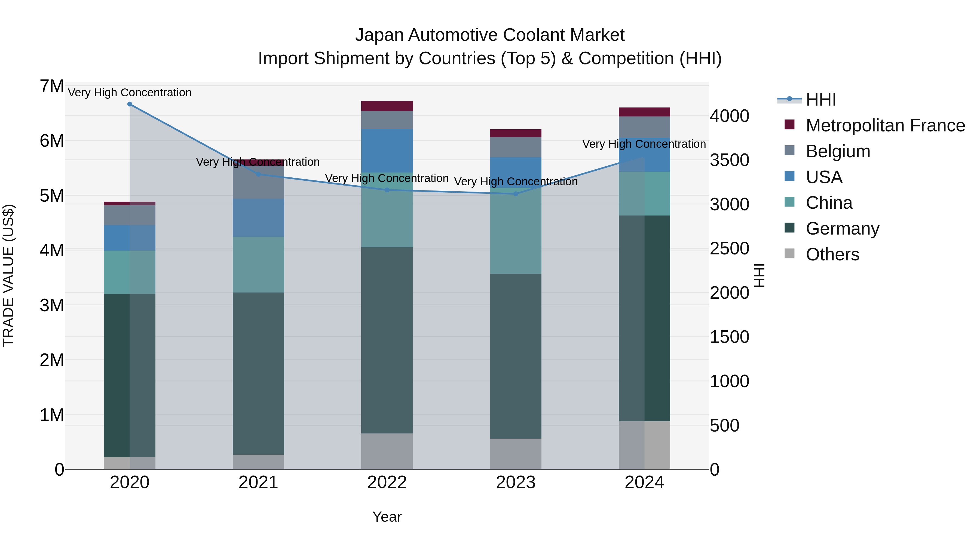Click Metropolitan France segment of 2022 bar
The height and width of the screenshot is (551, 980).
coord(387,106)
